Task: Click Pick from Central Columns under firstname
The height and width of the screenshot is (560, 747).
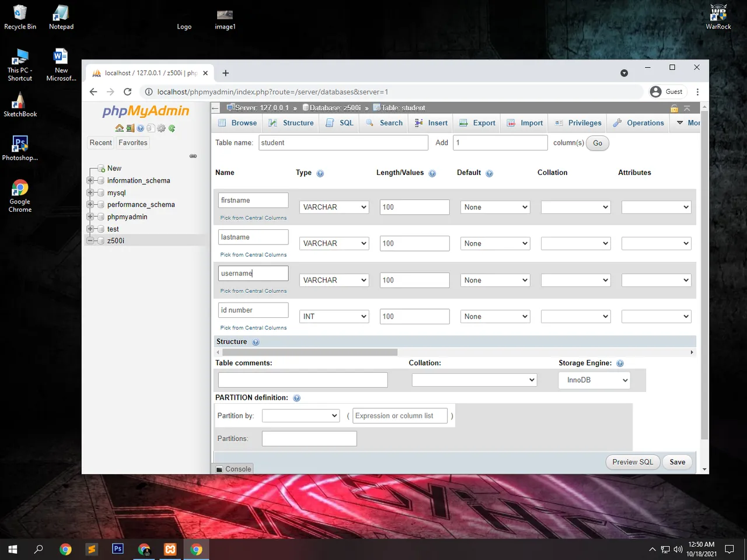Action: pyautogui.click(x=253, y=218)
